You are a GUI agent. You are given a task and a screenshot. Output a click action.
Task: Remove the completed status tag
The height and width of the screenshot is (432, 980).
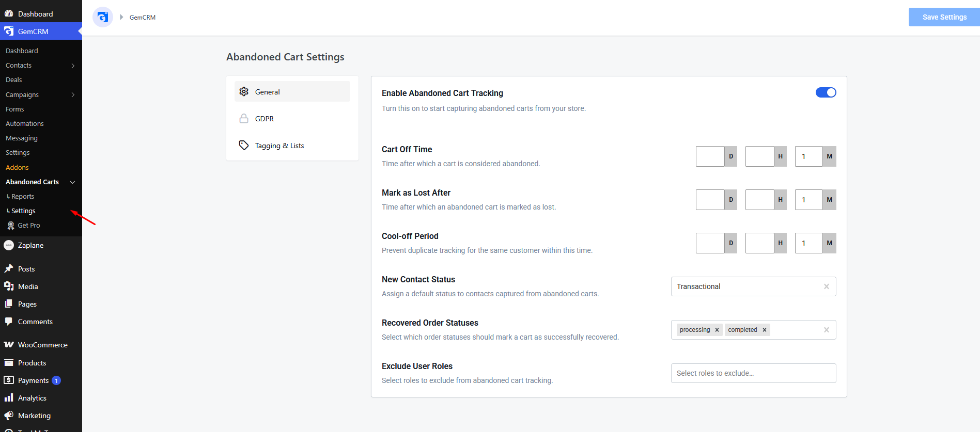click(765, 330)
